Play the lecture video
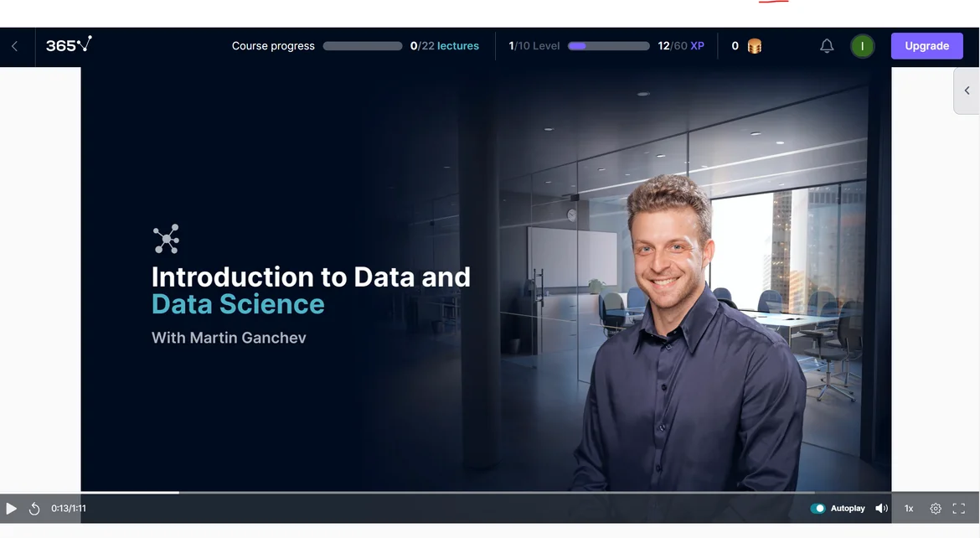980x538 pixels. pos(12,509)
